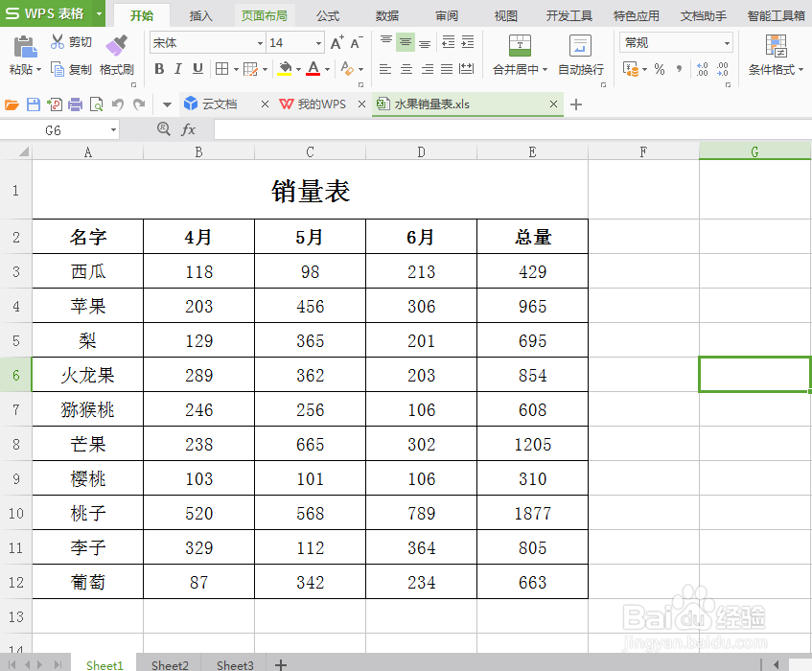Click the clear formatting eraser icon
The width and height of the screenshot is (812, 671).
click(x=347, y=69)
